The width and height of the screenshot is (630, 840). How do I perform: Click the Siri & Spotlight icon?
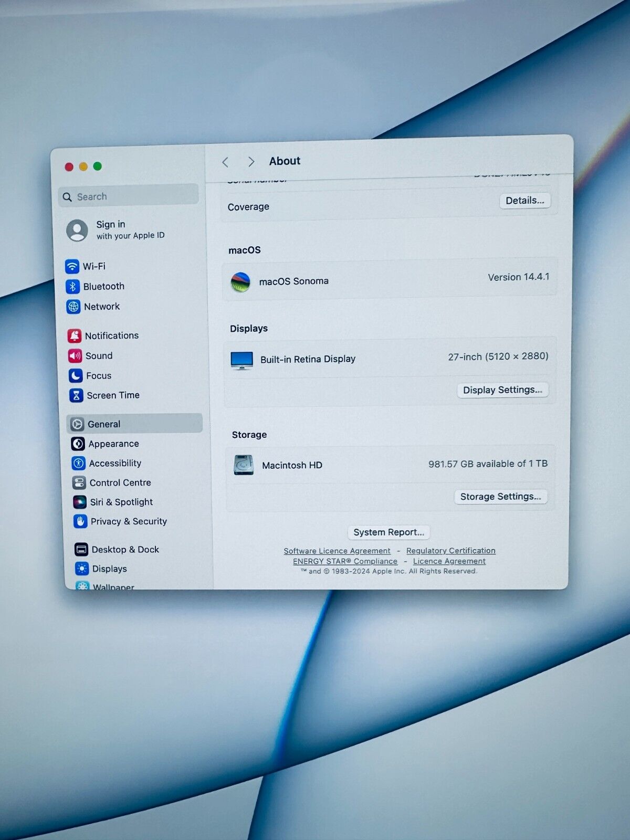coord(80,502)
